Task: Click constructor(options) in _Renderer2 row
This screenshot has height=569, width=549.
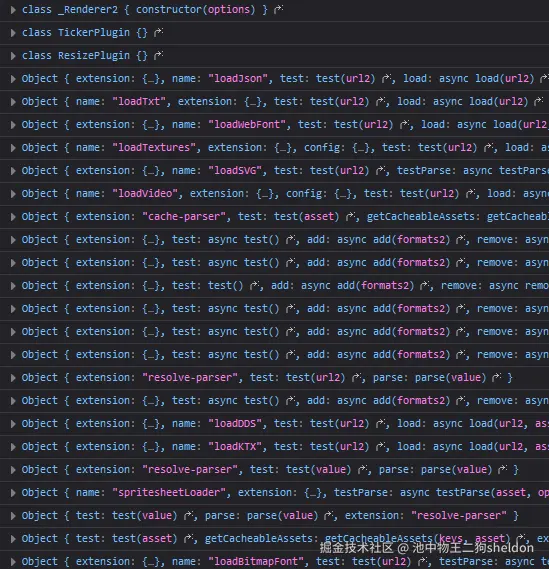Action: [196, 9]
